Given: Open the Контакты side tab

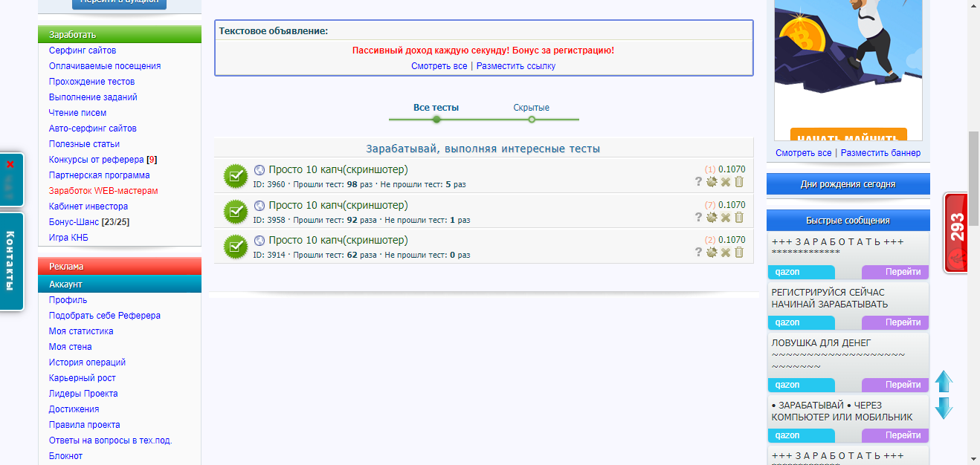Looking at the screenshot, I should (11, 261).
